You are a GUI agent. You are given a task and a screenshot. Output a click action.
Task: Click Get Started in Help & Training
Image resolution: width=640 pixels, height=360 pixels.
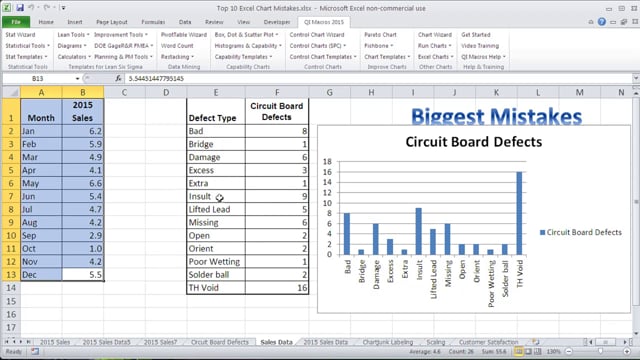476,35
